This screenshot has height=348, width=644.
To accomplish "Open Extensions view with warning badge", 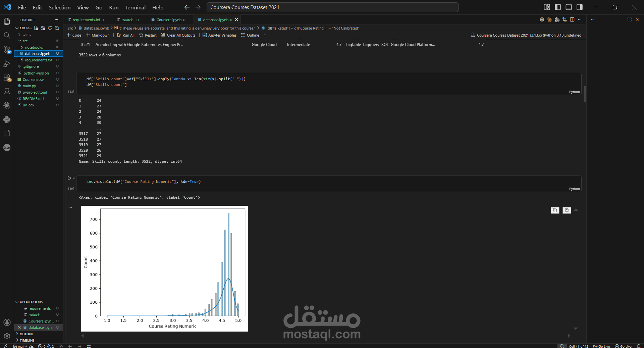I will (7, 78).
